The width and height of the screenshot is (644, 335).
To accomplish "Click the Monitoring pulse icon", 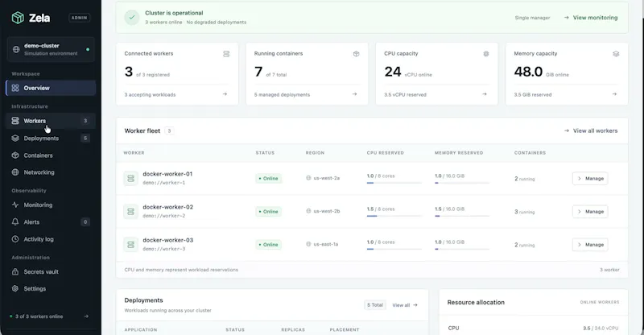I will click(x=15, y=205).
